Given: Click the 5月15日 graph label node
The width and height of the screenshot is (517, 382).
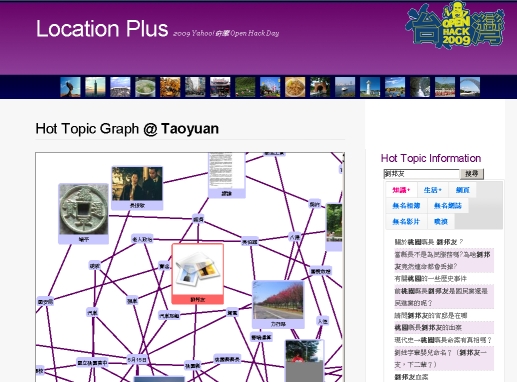Looking at the screenshot, I should (137, 360).
